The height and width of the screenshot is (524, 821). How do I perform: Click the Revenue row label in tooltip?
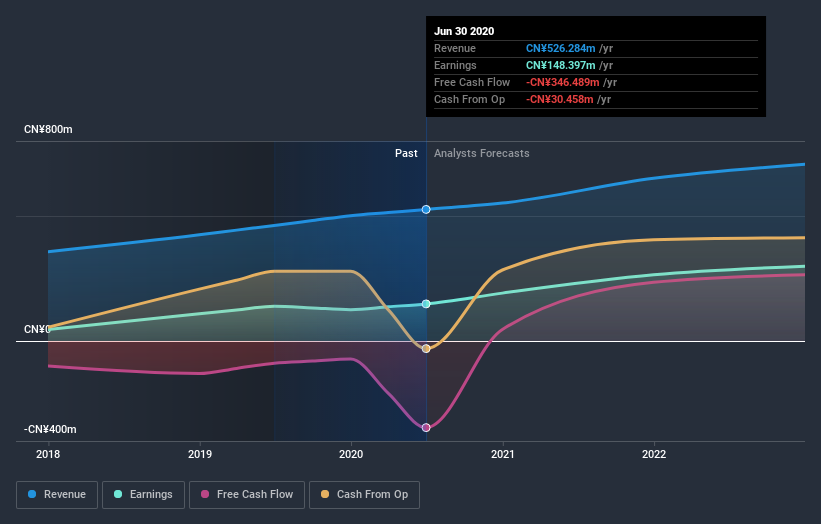[x=455, y=48]
